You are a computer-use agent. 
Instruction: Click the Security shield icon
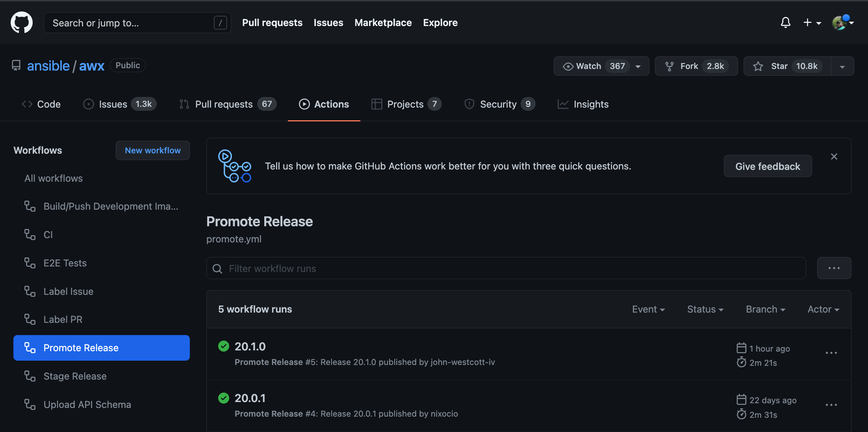click(x=469, y=104)
